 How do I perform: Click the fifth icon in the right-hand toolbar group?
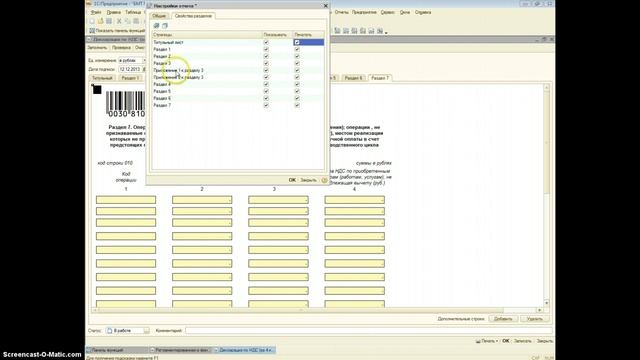coord(371,31)
